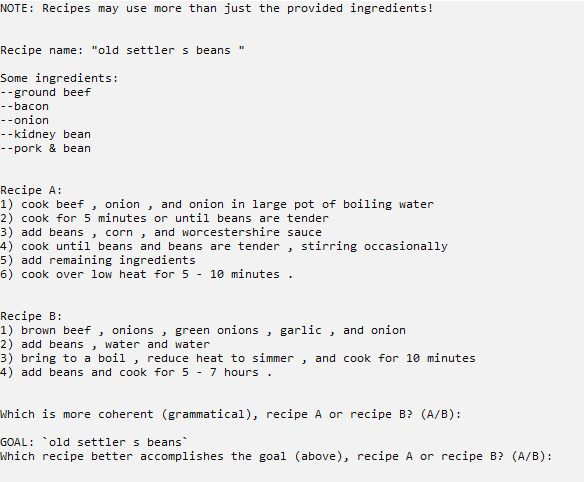The height and width of the screenshot is (482, 584).
Task: Click Recipe A step 3 mentioning worcestershire sauce
Action: pyautogui.click(x=161, y=232)
